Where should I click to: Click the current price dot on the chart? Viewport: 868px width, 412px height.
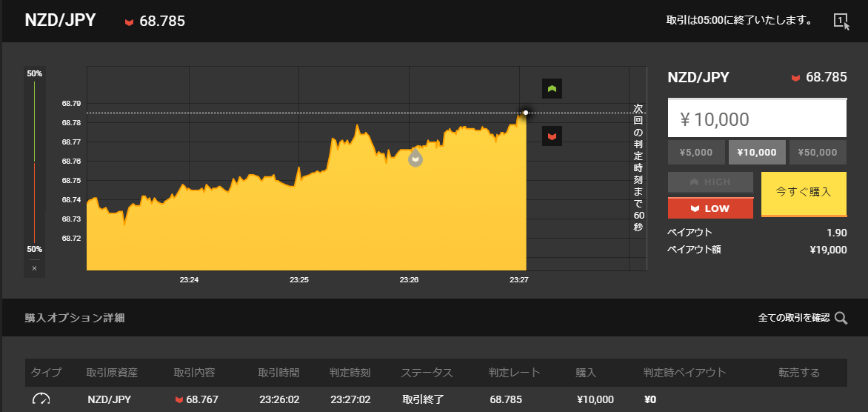tap(525, 113)
